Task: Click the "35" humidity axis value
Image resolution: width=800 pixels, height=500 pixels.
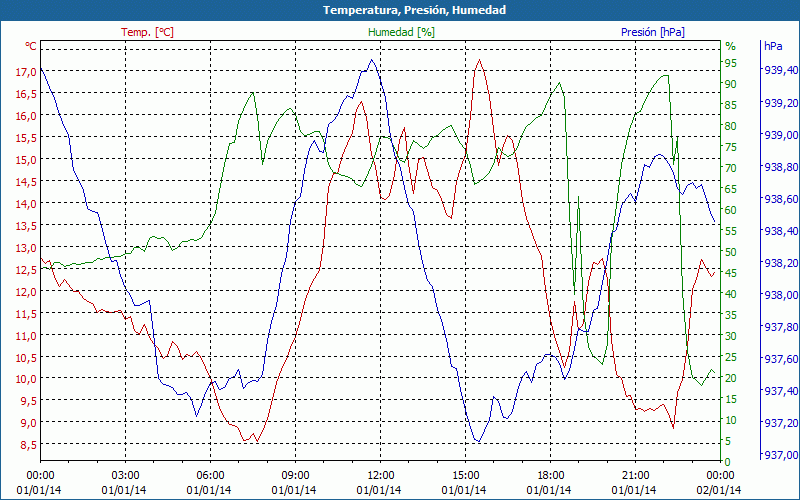Action: [x=731, y=315]
